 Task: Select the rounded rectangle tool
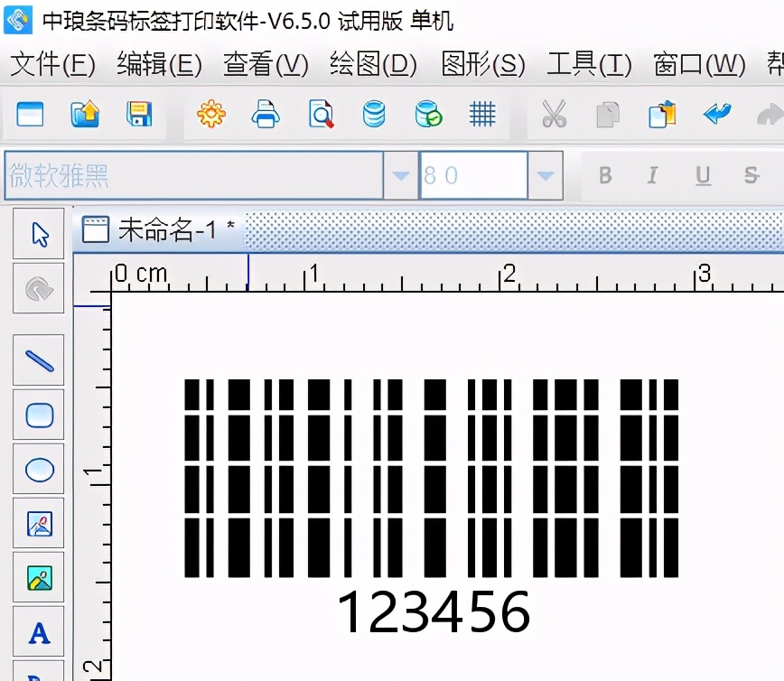pos(39,415)
